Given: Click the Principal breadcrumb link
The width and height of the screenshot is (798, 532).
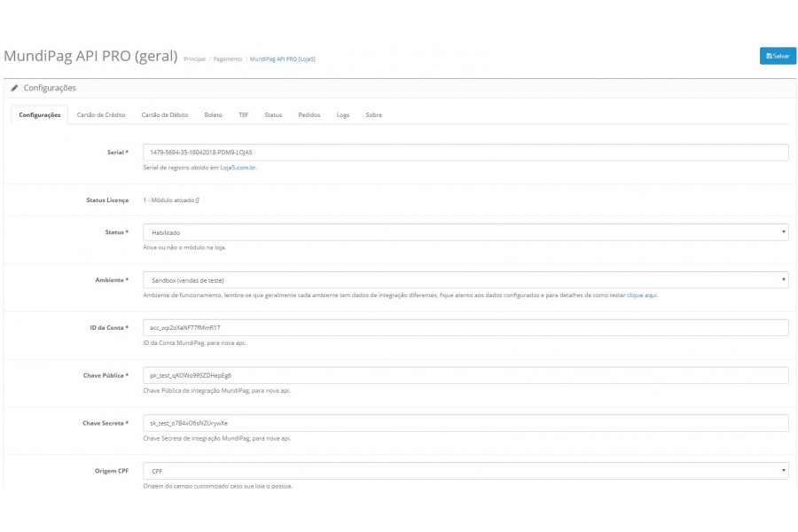Looking at the screenshot, I should point(194,59).
